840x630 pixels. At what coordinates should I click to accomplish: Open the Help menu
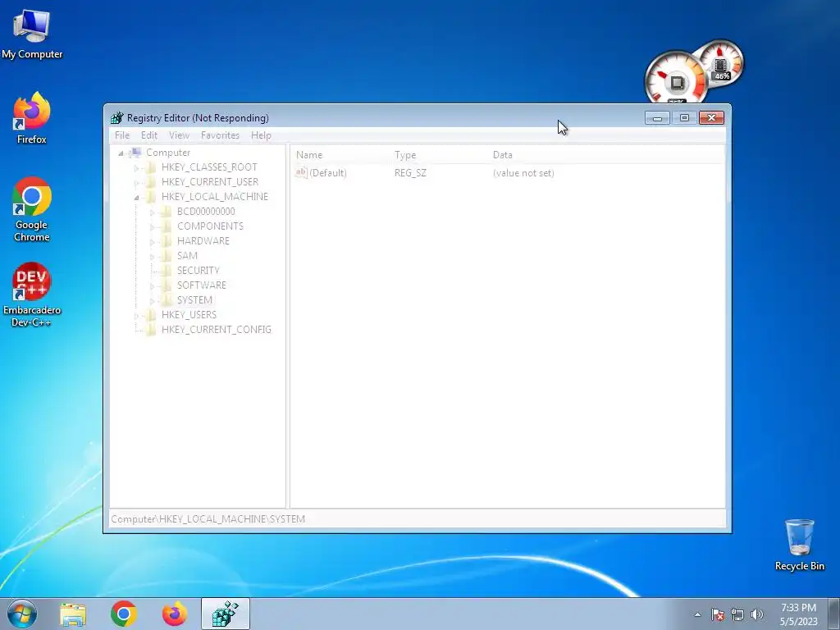tap(261, 135)
